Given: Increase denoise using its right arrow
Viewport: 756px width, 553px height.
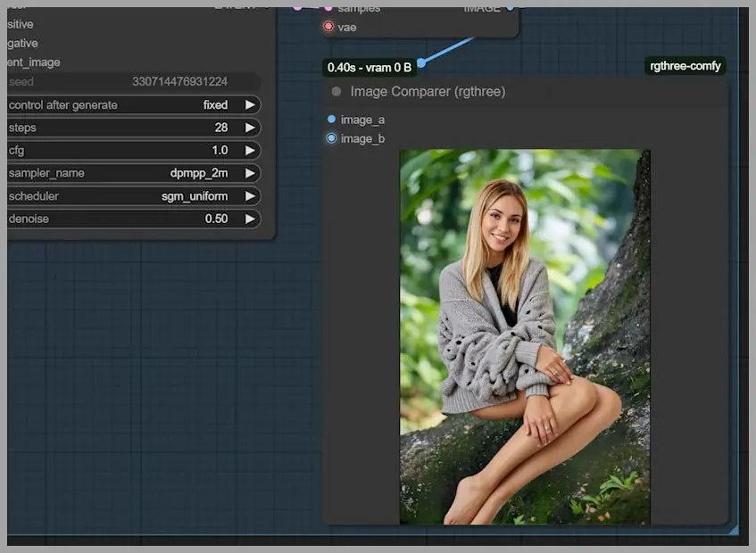Looking at the screenshot, I should pos(250,219).
